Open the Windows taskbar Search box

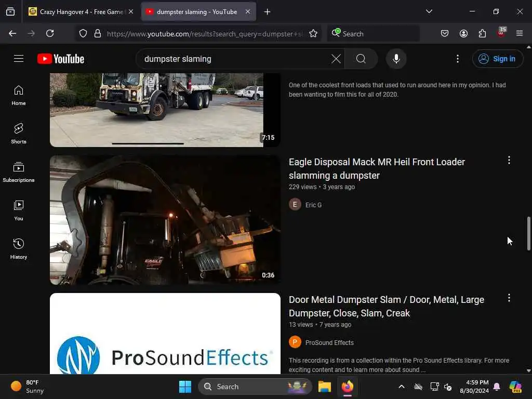pos(255,387)
